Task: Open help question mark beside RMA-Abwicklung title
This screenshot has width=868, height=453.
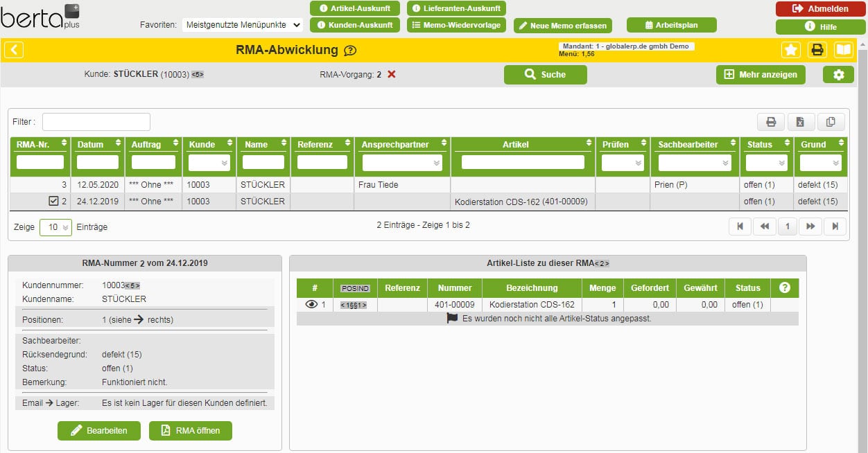Action: click(350, 51)
